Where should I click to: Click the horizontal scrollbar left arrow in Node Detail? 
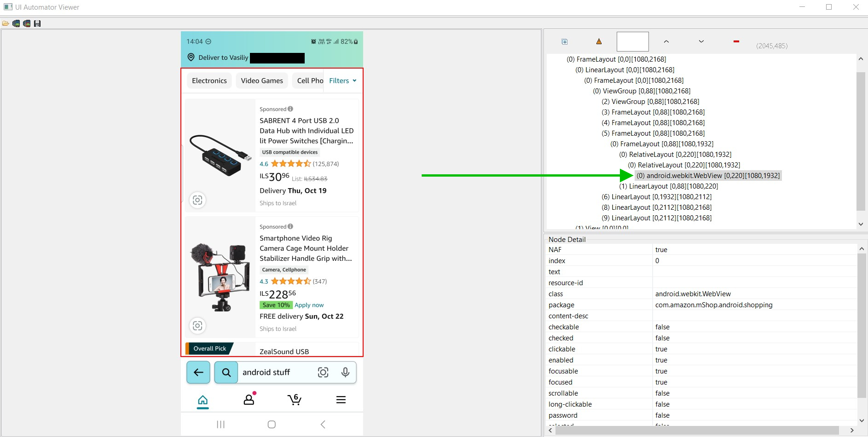point(550,430)
